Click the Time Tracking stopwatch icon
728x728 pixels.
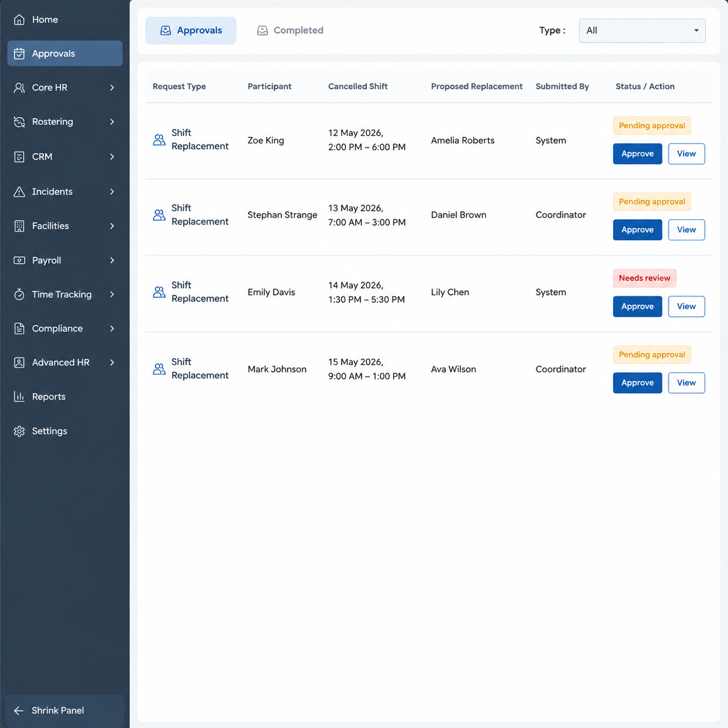[x=19, y=294]
